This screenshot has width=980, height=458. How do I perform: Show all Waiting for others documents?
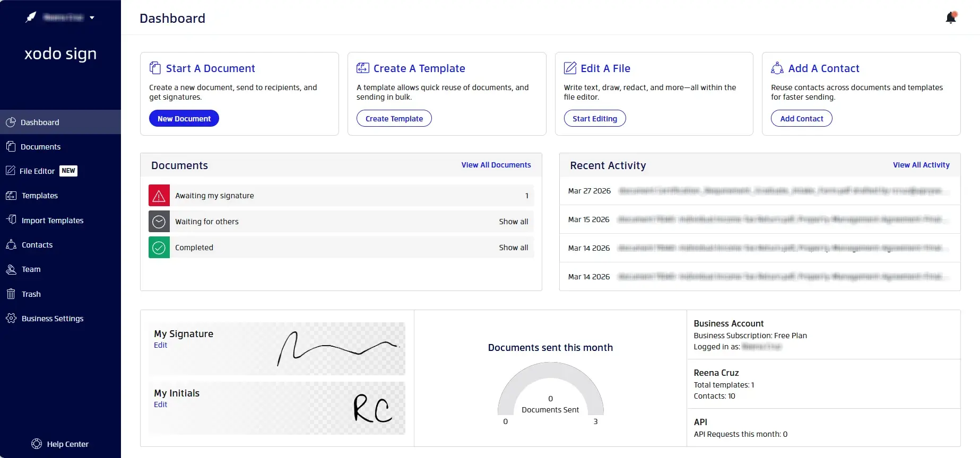tap(513, 222)
